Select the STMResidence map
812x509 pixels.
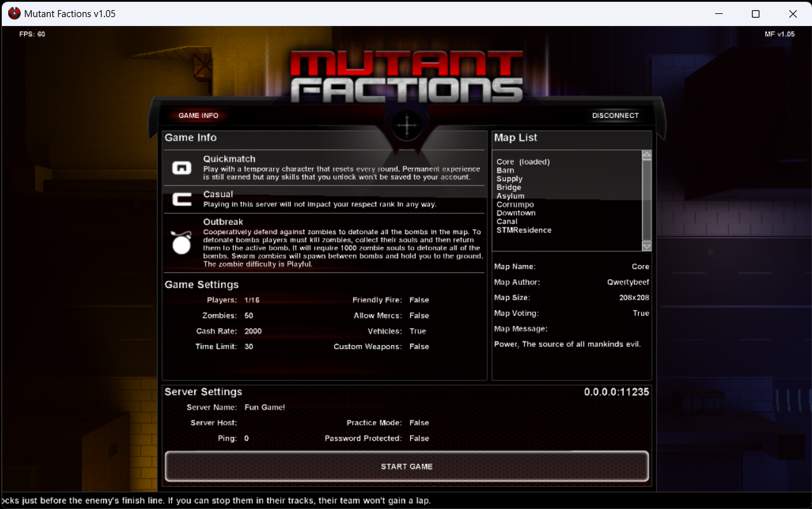pos(524,230)
